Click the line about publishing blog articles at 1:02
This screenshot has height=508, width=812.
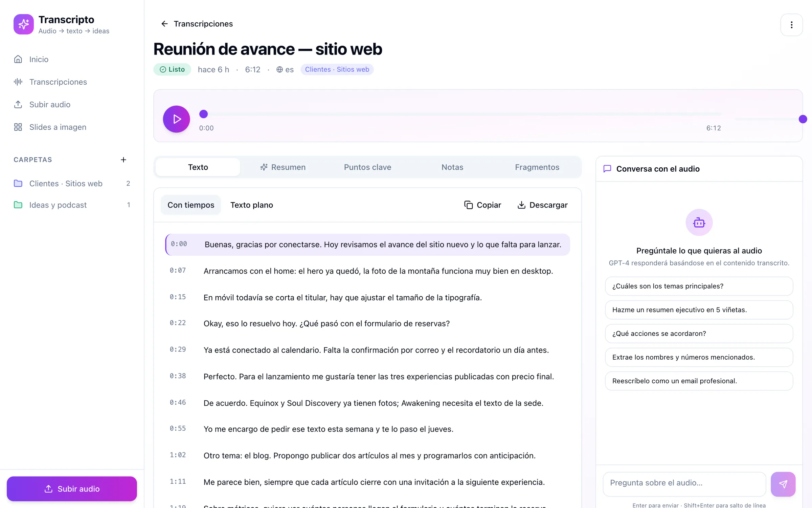tap(367, 456)
